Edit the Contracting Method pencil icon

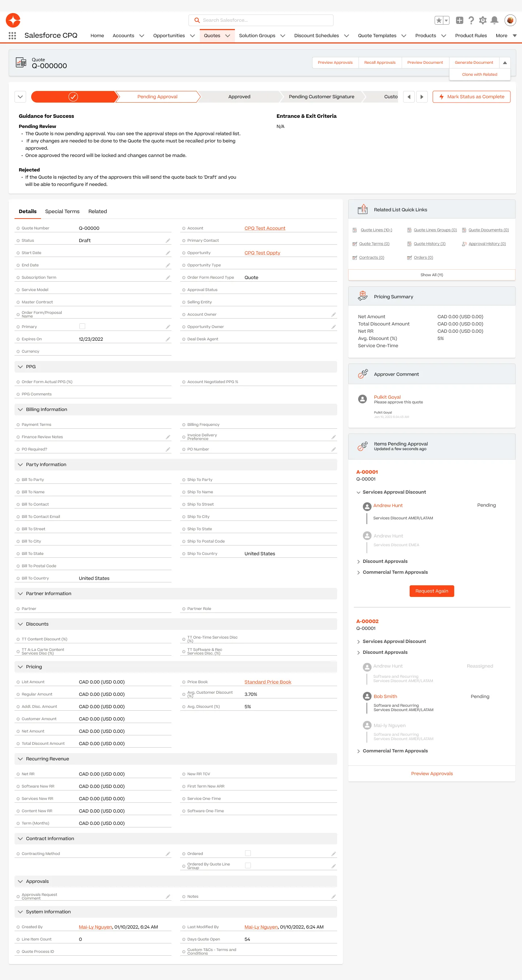click(x=168, y=854)
